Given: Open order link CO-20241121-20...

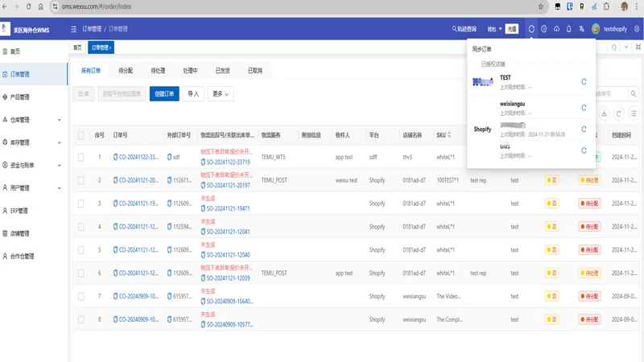Looking at the screenshot, I should tap(138, 180).
